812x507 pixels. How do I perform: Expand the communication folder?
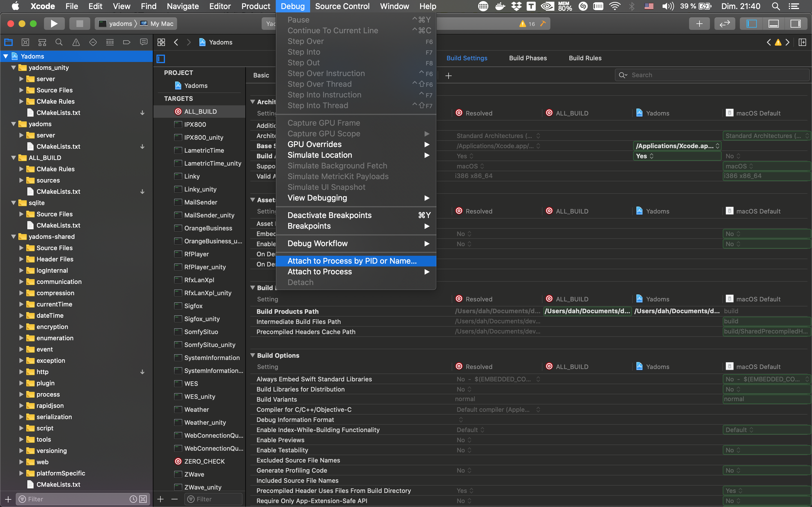click(21, 282)
